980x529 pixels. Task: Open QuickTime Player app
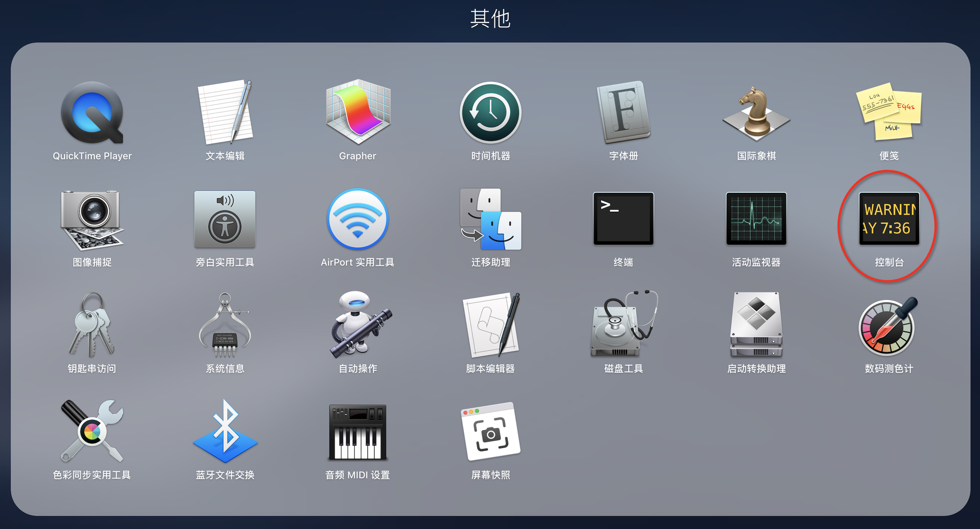tap(92, 113)
